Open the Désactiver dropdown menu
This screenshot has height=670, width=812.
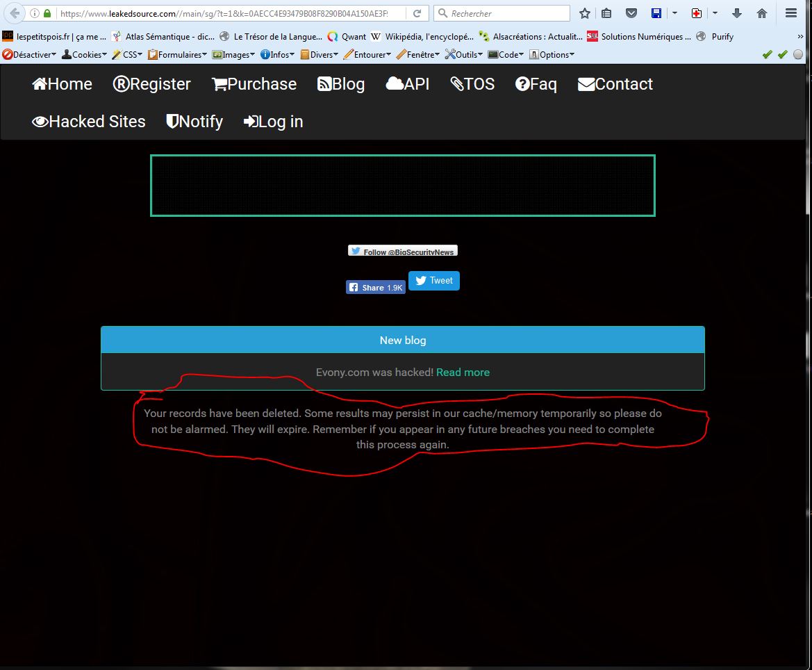(x=29, y=54)
